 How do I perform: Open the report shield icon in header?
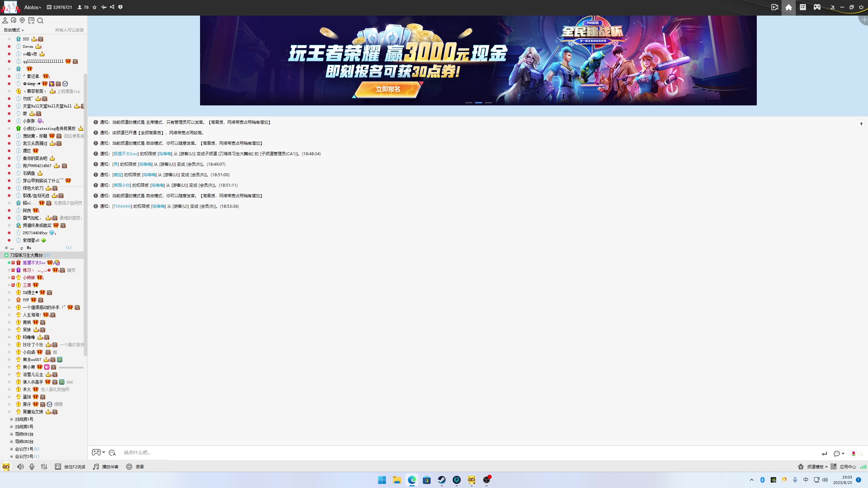(120, 7)
